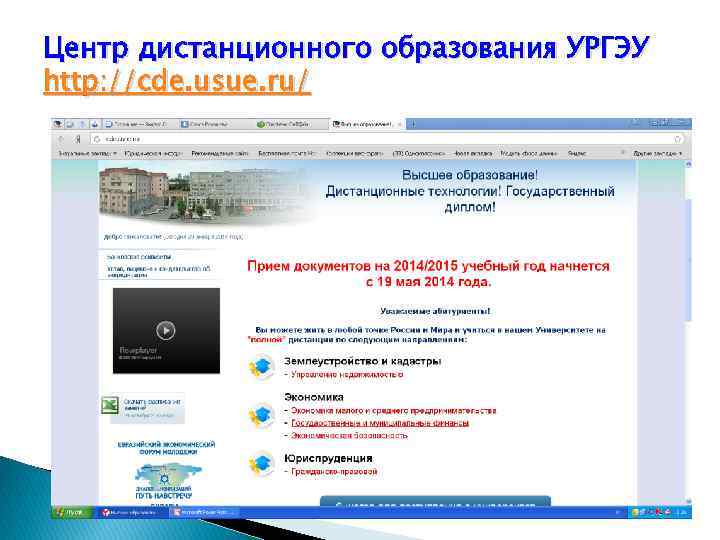Screen dimensions: 720x540
Task: Open the '(78) Одноклассники' bookmark
Action: [418, 153]
